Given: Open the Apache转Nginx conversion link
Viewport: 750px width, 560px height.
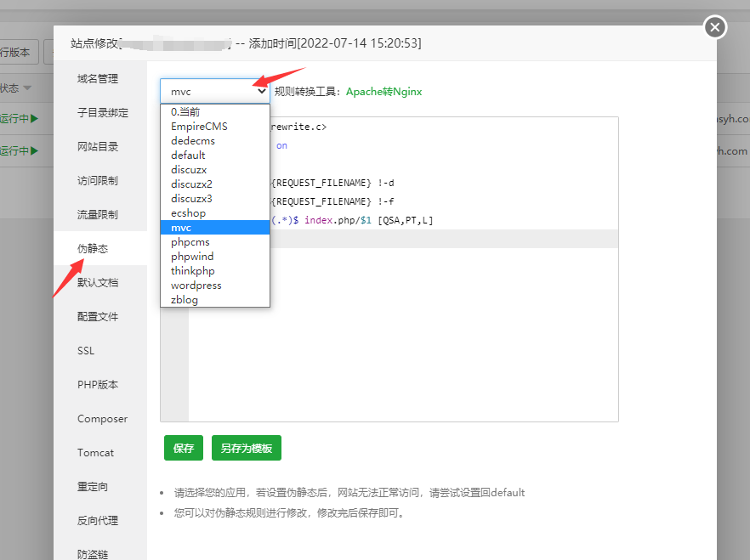Looking at the screenshot, I should (384, 92).
